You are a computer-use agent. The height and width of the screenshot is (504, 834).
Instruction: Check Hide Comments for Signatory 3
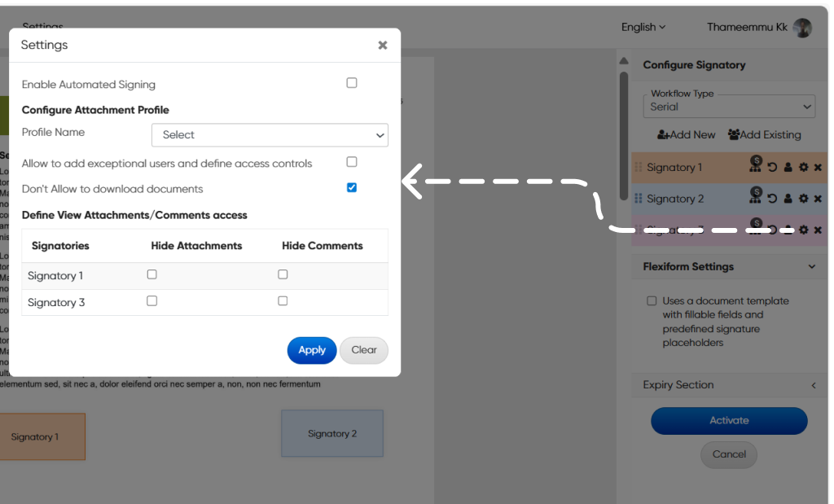[x=283, y=300]
